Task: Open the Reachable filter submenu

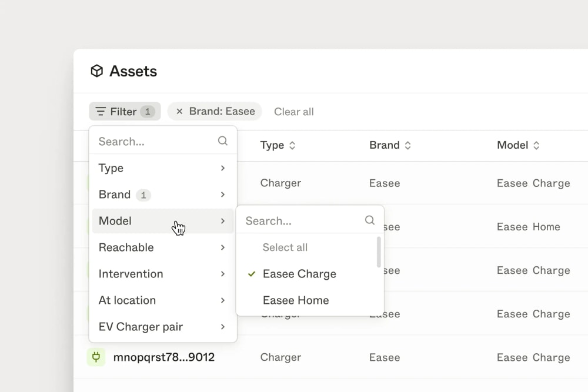Action: tap(163, 247)
